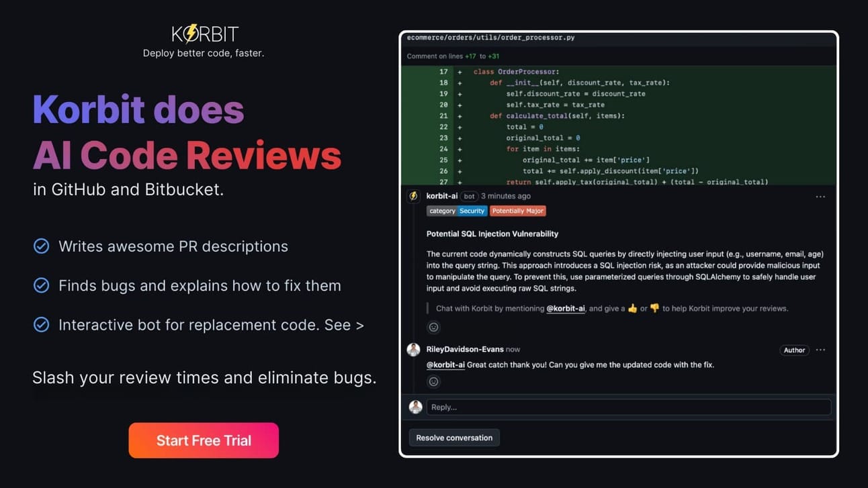This screenshot has height=488, width=868.
Task: Click the Resolve conversation button
Action: (x=454, y=438)
